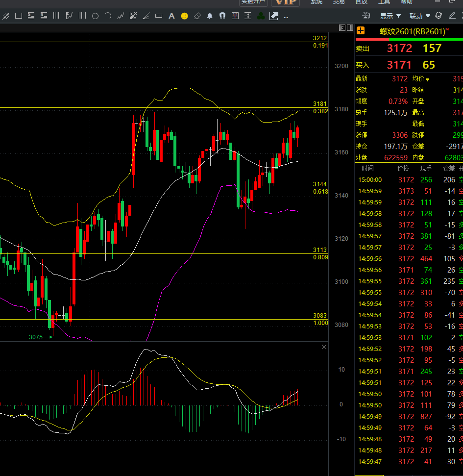Click the 持仓 value 197.1万
Screen dimensions: 463x476
click(395, 147)
